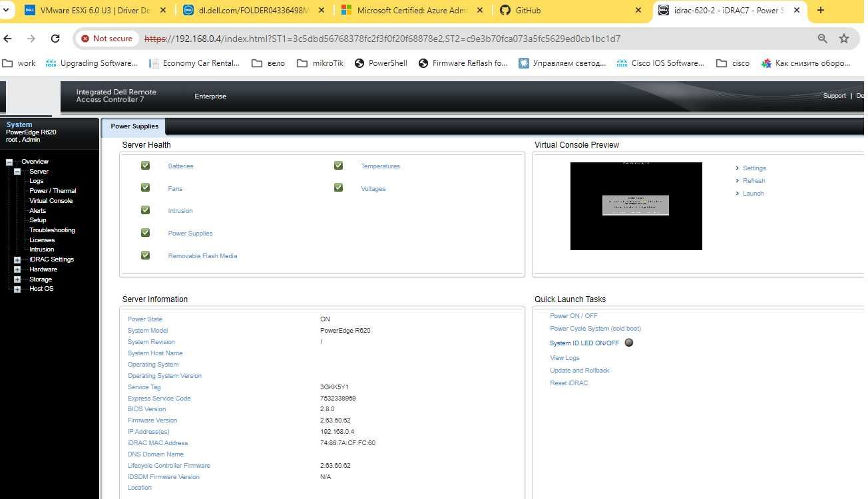Viewport: 868px width, 499px height.
Task: Open the work bookmark folder
Action: click(19, 63)
